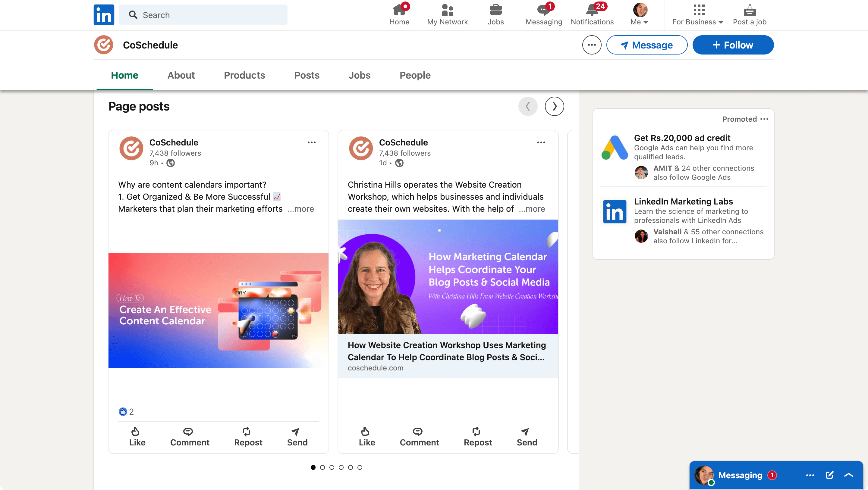The height and width of the screenshot is (490, 868).
Task: Follow the CoSchedule page
Action: (733, 45)
